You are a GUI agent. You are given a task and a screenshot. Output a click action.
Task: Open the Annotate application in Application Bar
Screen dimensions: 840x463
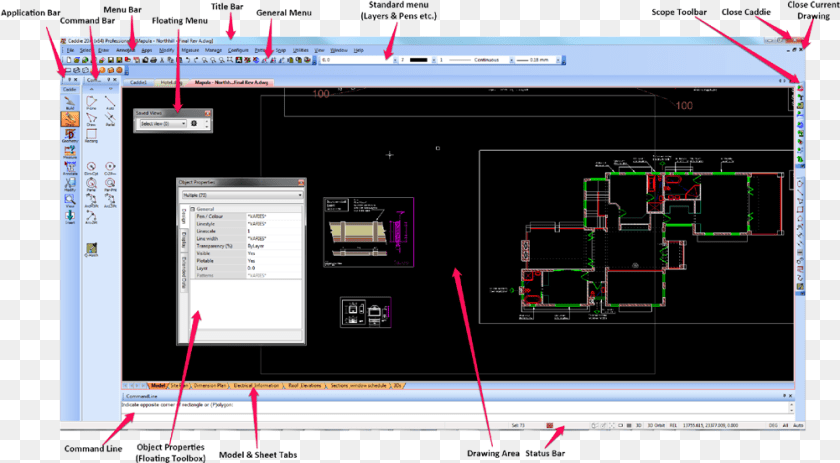pos(70,168)
